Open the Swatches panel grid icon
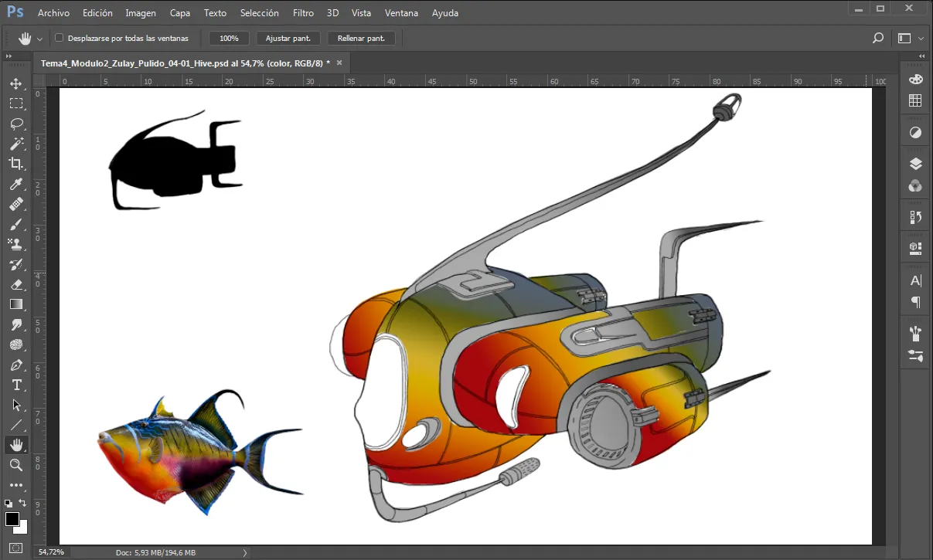This screenshot has width=933, height=560. 915,100
